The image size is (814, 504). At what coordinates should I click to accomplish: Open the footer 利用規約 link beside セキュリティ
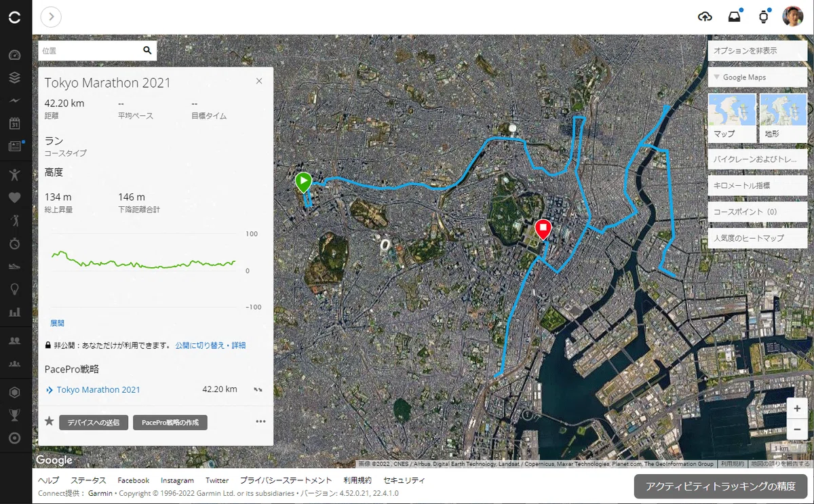(359, 480)
